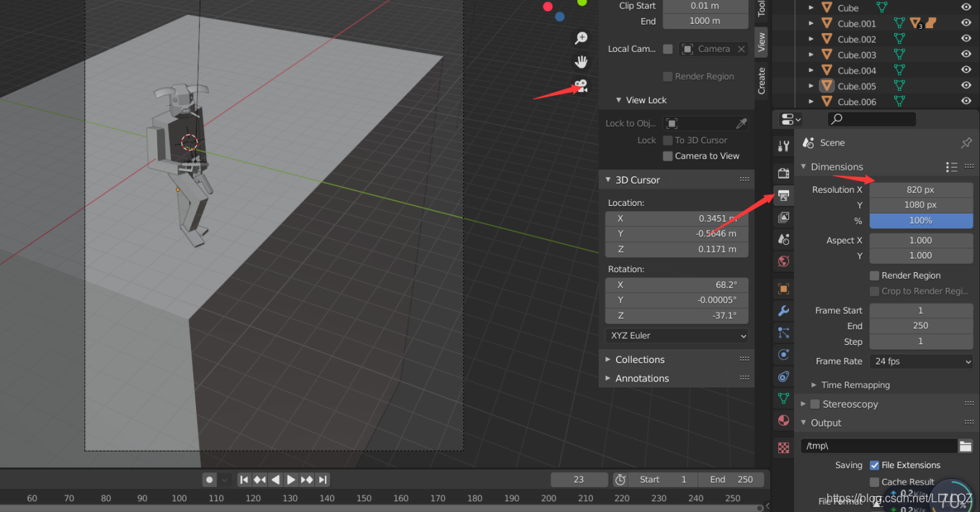Viewport: 980px width, 512px height.
Task: Open the Object Data green mesh tab
Action: (783, 398)
